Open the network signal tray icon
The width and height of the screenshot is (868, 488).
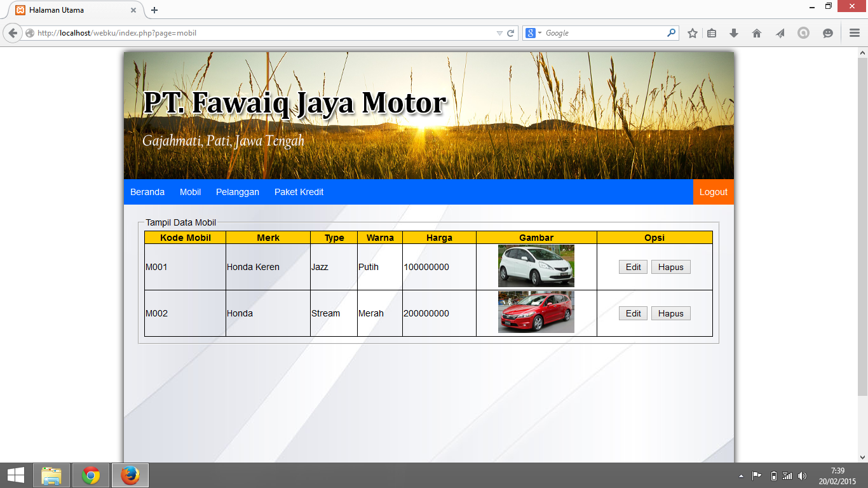(787, 476)
